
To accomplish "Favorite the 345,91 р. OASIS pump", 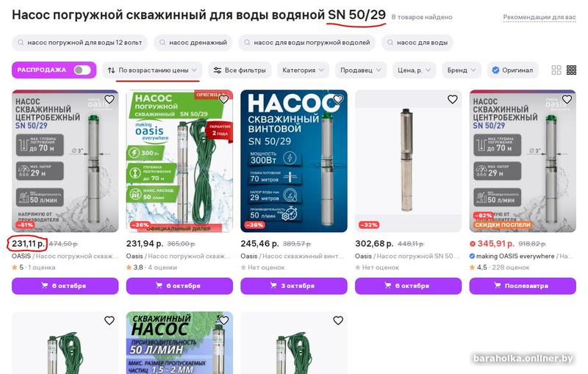I will pos(567,99).
